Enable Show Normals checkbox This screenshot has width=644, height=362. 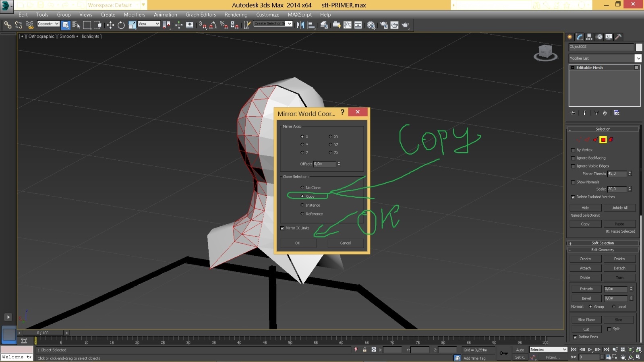pyautogui.click(x=573, y=182)
